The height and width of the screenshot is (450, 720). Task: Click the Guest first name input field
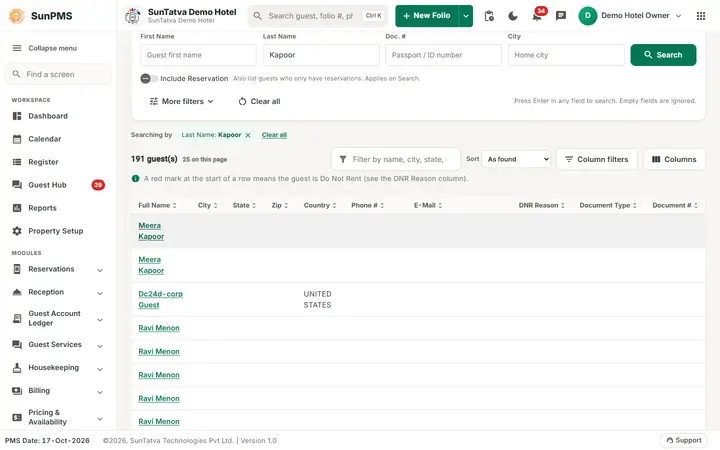coord(198,55)
